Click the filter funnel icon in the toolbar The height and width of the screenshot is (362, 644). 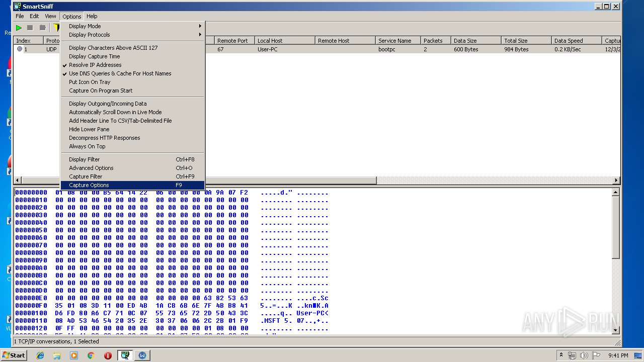[56, 28]
